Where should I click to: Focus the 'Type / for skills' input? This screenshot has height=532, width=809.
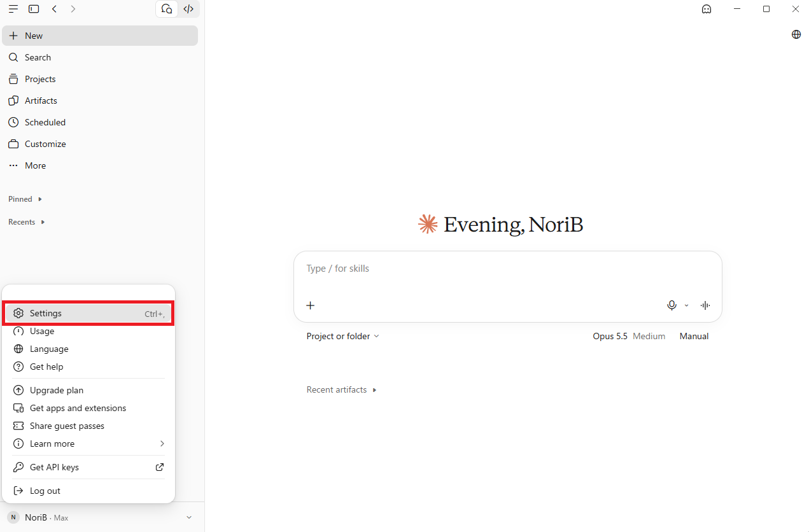[507, 269]
